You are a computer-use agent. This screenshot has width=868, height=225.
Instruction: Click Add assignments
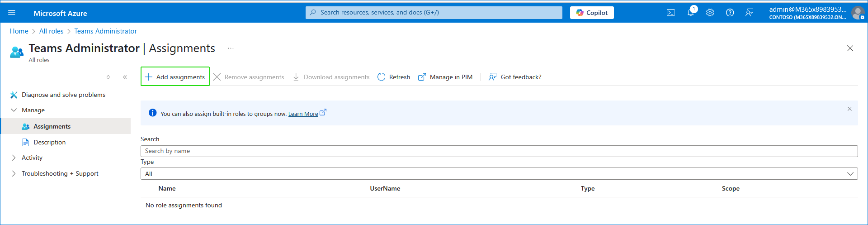[x=175, y=77]
